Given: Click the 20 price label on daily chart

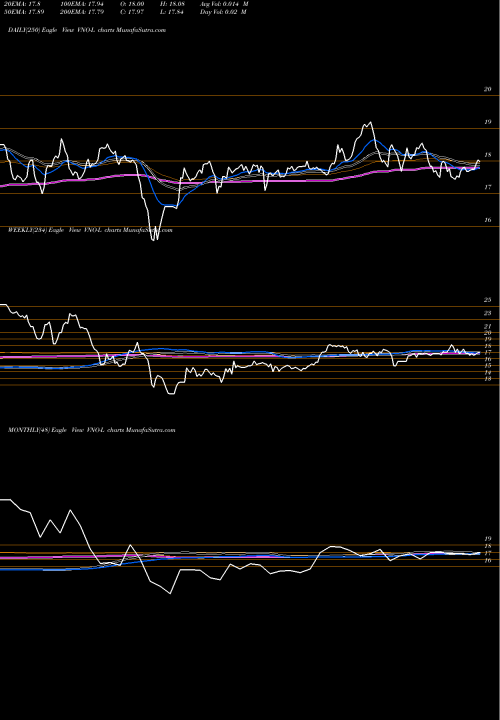Looking at the screenshot, I should (x=488, y=89).
